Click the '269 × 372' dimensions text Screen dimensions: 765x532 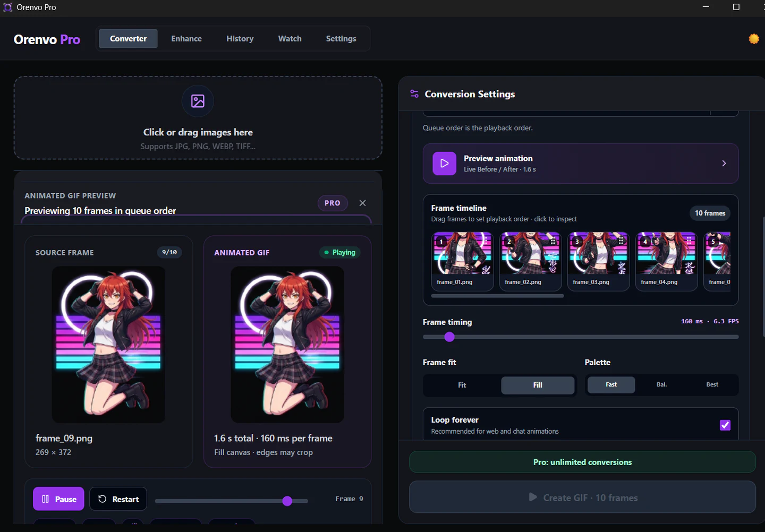click(53, 452)
